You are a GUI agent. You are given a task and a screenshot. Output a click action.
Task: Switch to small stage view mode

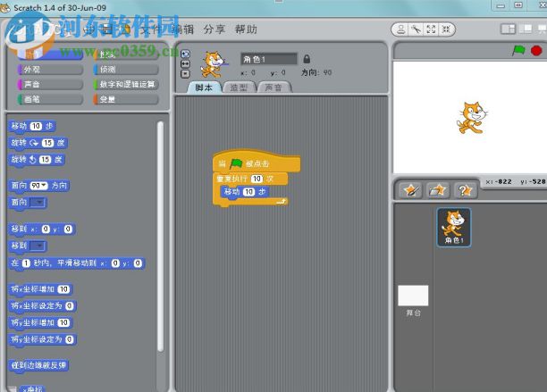(508, 29)
